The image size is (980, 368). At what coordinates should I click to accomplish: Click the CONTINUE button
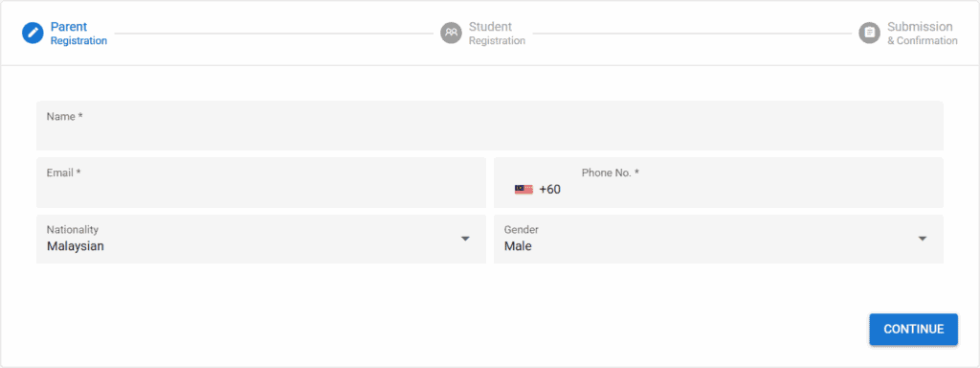coord(914,330)
